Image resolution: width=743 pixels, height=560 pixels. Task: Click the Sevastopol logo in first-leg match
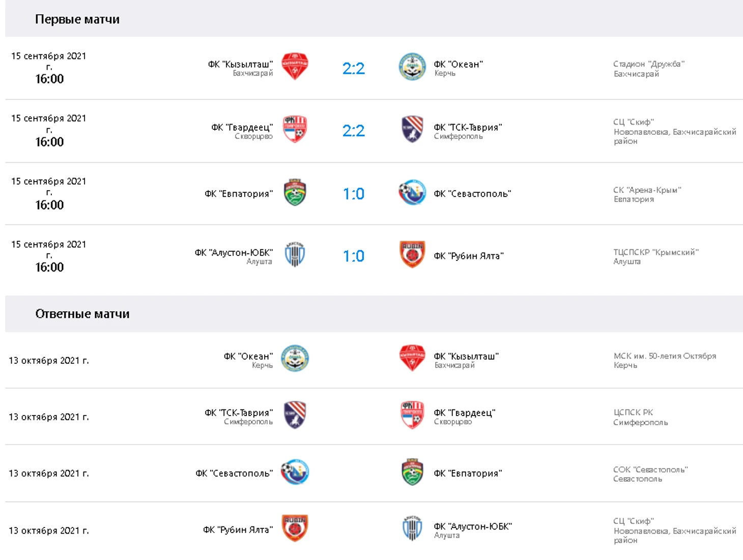point(412,192)
